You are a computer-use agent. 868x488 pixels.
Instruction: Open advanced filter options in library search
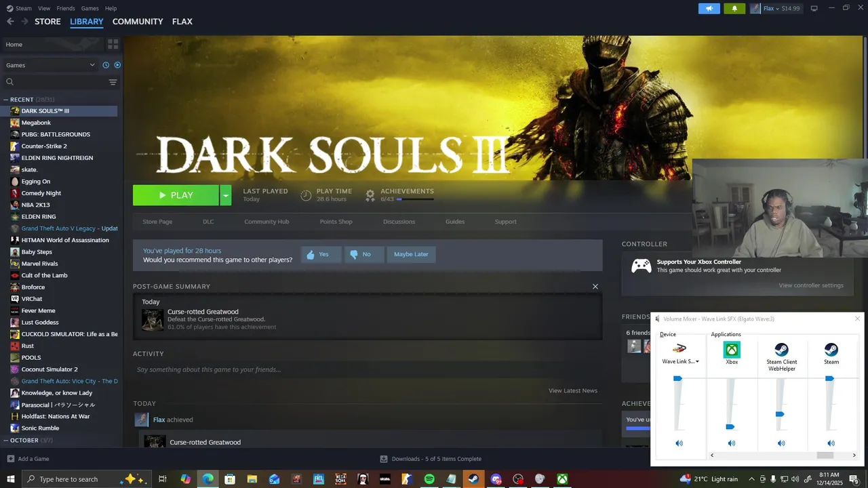coord(113,82)
